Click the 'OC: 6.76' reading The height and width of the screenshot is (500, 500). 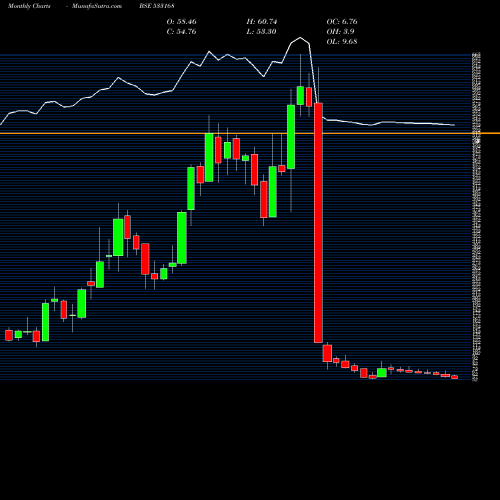[x=342, y=22]
